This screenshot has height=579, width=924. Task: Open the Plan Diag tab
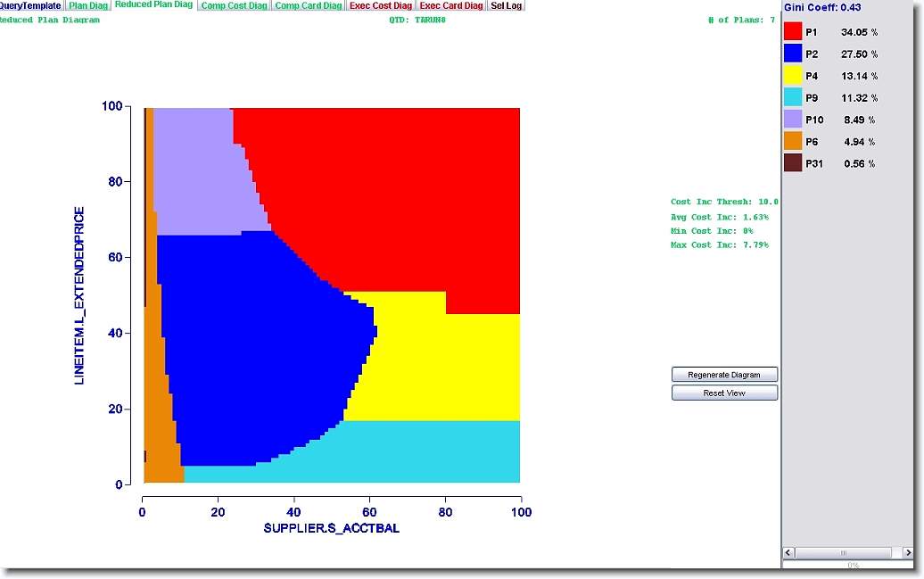point(88,5)
